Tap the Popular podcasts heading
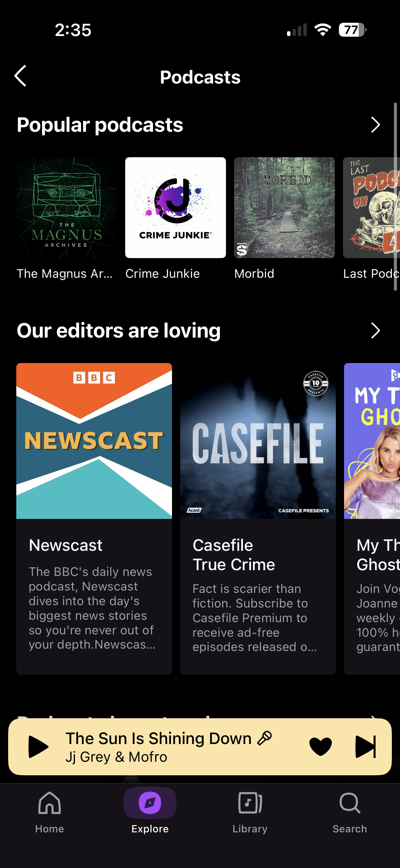Viewport: 400px width, 868px height. 100,125
